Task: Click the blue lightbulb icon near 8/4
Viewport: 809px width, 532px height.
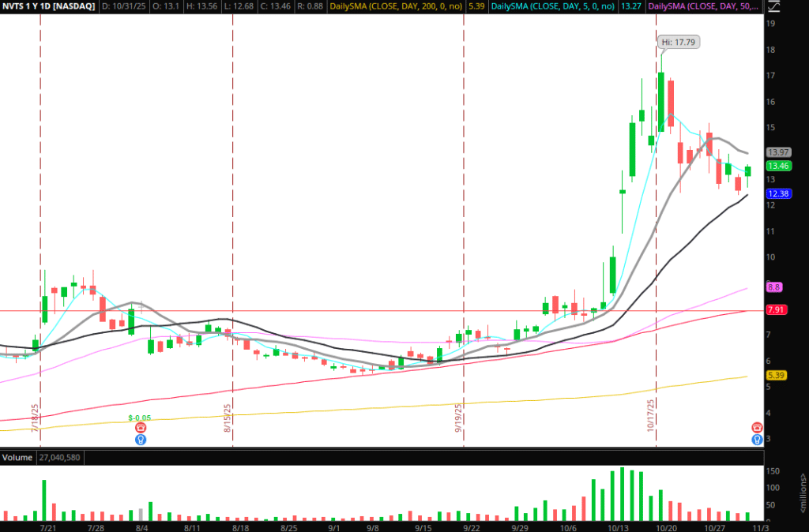Action: [141, 439]
